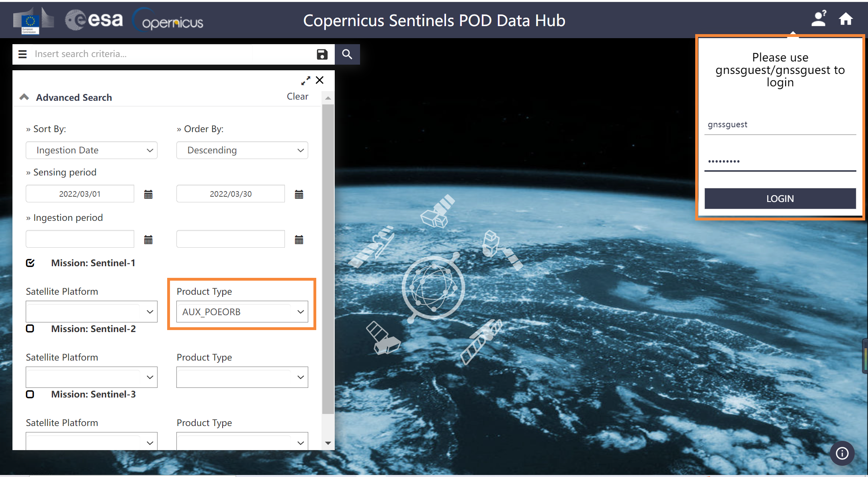Collapse the Advanced Search section
The height and width of the screenshot is (477, 868).
click(24, 97)
